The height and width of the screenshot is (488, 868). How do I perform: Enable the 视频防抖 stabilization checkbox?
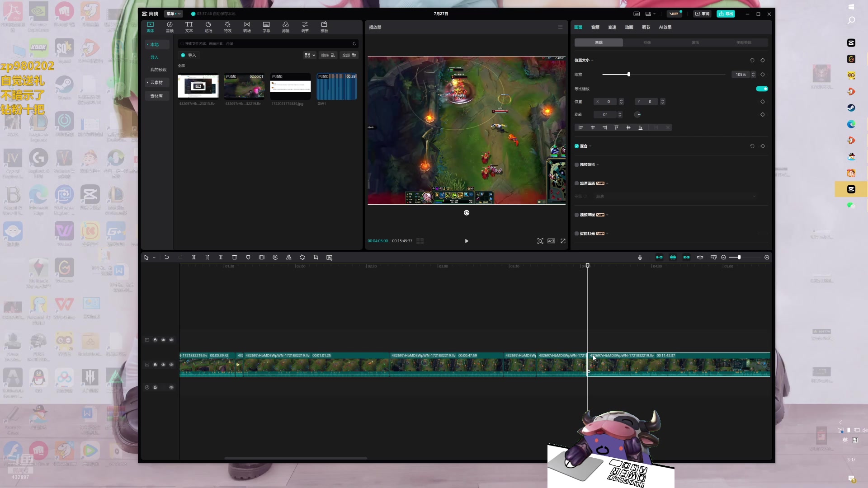coord(576,165)
